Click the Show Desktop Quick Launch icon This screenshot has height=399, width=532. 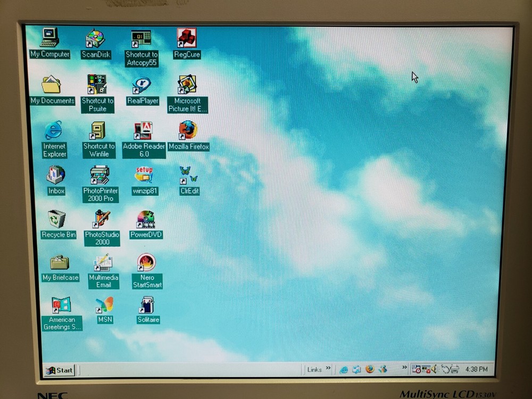point(356,370)
